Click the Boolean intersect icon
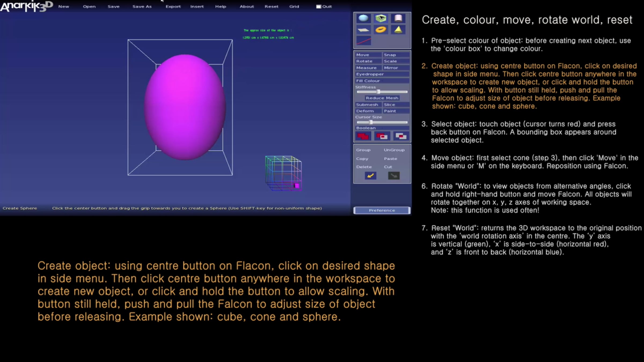This screenshot has width=644, height=362. coord(401,136)
